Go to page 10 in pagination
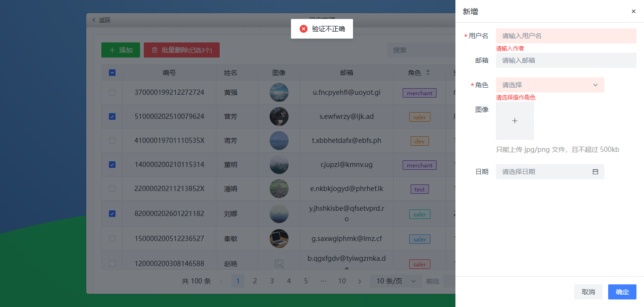 pyautogui.click(x=342, y=281)
